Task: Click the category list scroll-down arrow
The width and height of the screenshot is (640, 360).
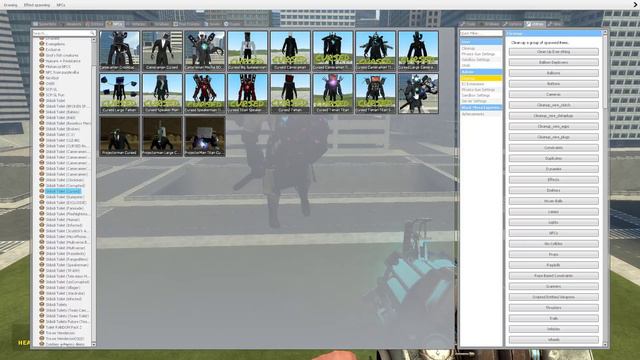Action: [x=93, y=344]
